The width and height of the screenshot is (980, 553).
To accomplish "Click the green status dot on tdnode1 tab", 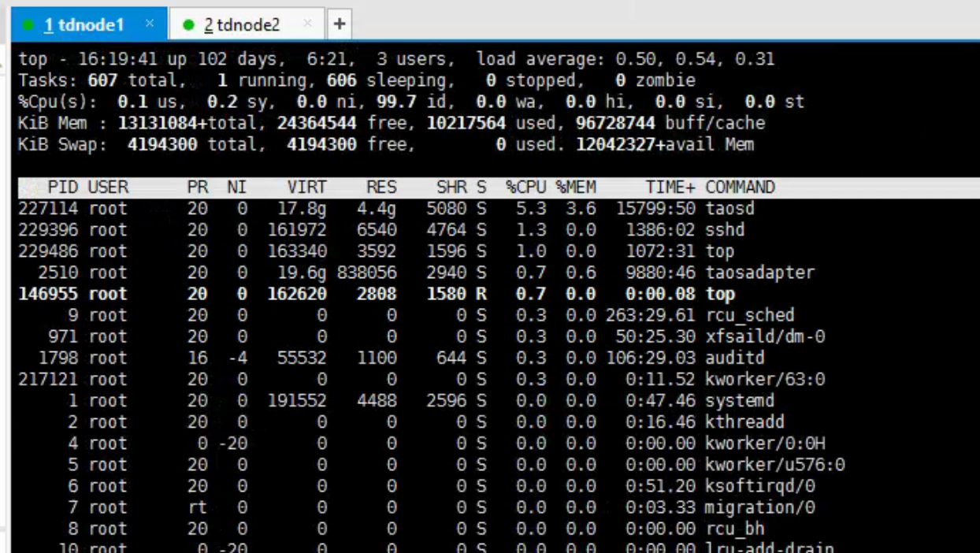I will coord(28,25).
